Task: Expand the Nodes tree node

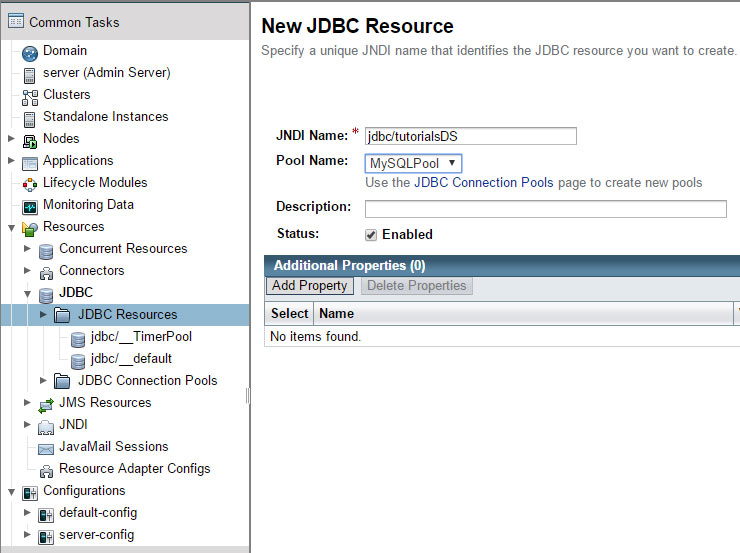Action: pyautogui.click(x=11, y=138)
